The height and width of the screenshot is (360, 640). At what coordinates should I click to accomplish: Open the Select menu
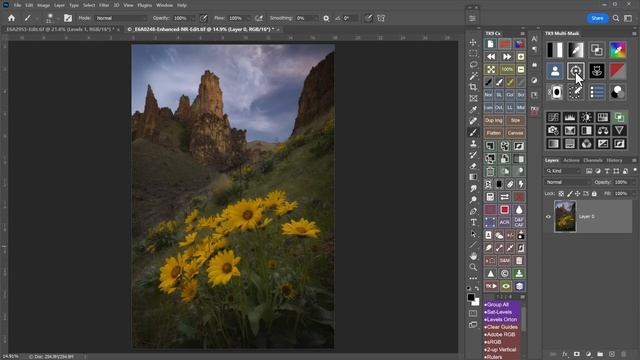89,5
